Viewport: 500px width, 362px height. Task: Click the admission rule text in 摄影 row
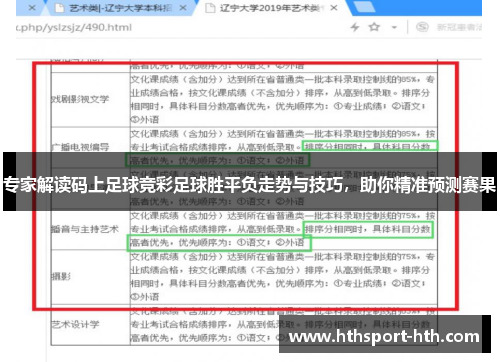[x=283, y=277]
